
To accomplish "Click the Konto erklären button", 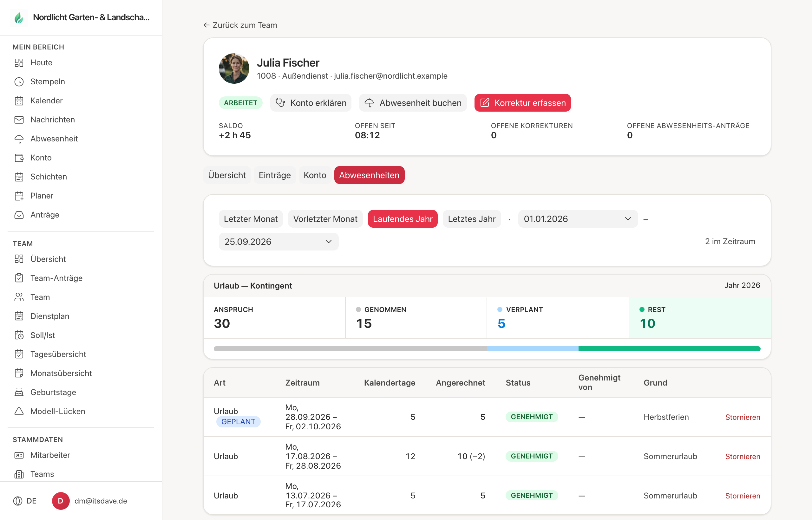I will click(x=311, y=103).
